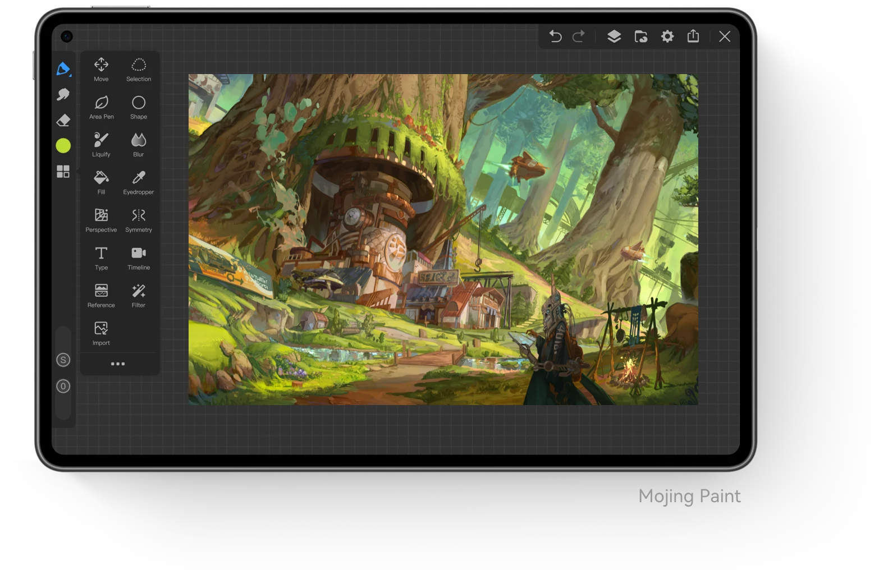This screenshot has width=888, height=588.
Task: Show the Reference image panel
Action: click(101, 296)
